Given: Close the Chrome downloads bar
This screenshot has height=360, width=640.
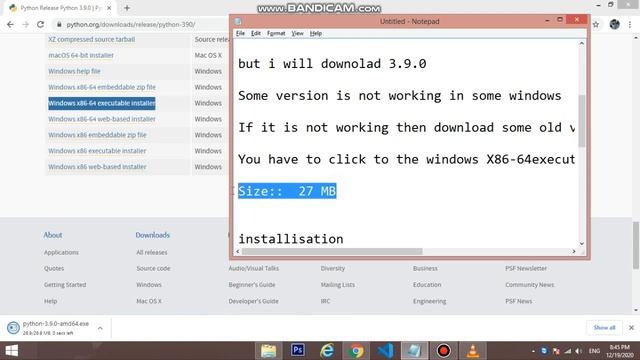Looking at the screenshot, I should click(x=631, y=327).
